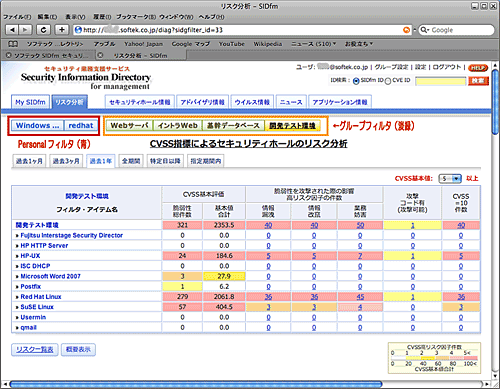Click the 業務妨害 count 50 in 開発テスト環境 row
Screen dimensions: 500x389
point(360,225)
